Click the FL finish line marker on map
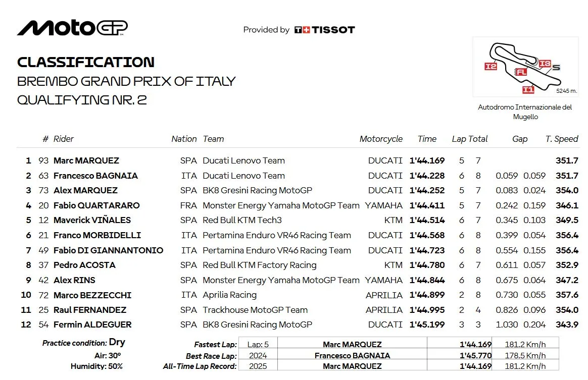The image size is (588, 380). 521,72
